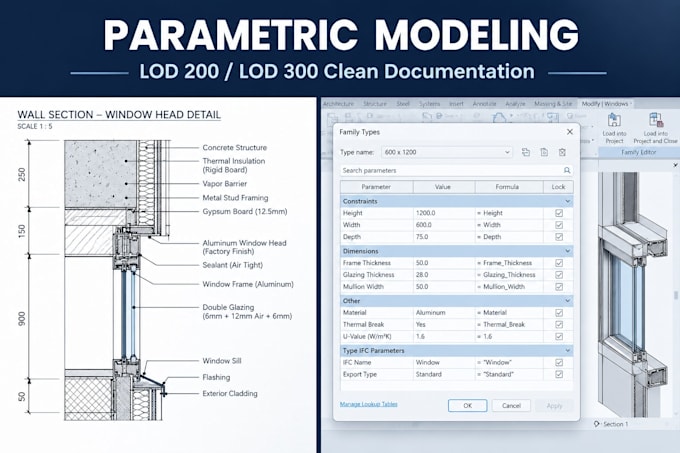Collapse the Other parameter group

[567, 301]
